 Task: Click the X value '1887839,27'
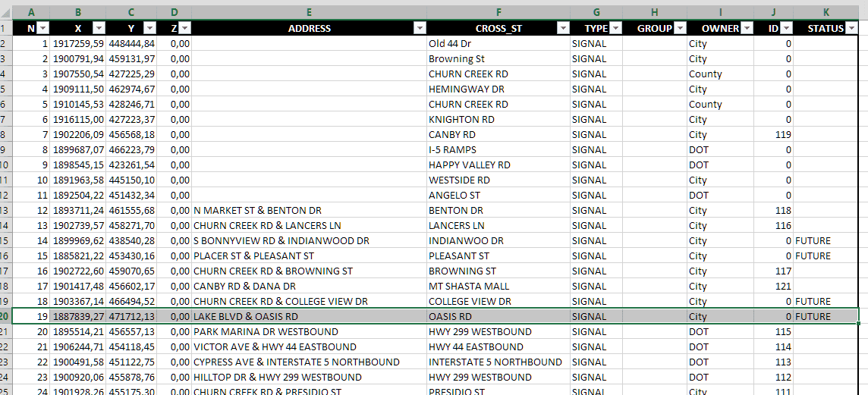pyautogui.click(x=78, y=316)
